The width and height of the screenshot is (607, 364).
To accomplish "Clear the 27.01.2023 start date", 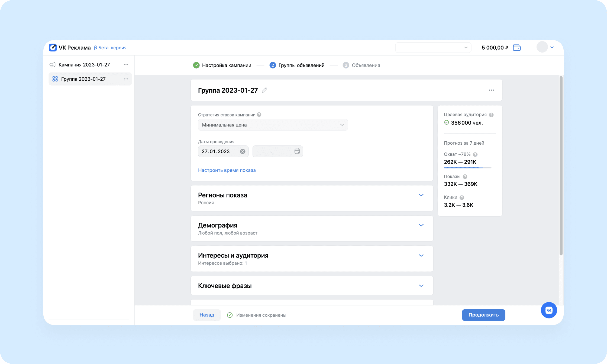I will tap(243, 151).
